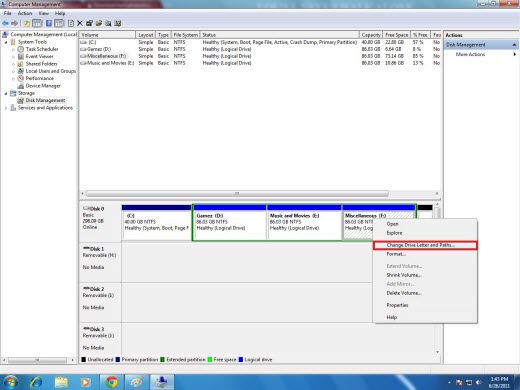Click the Capacity column header
The height and width of the screenshot is (390, 520).
[x=371, y=35]
